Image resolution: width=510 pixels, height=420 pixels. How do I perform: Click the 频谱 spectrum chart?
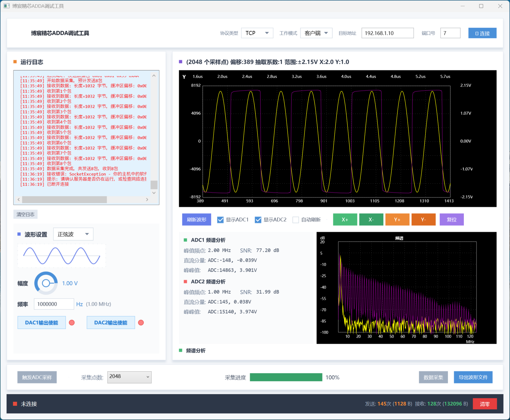click(406, 288)
